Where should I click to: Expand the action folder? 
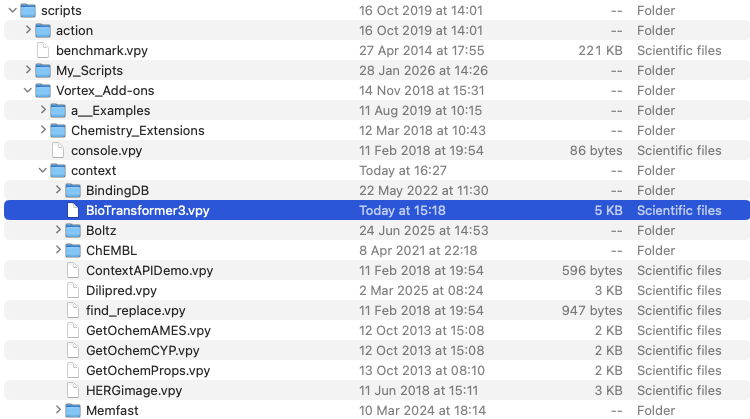tap(27, 30)
